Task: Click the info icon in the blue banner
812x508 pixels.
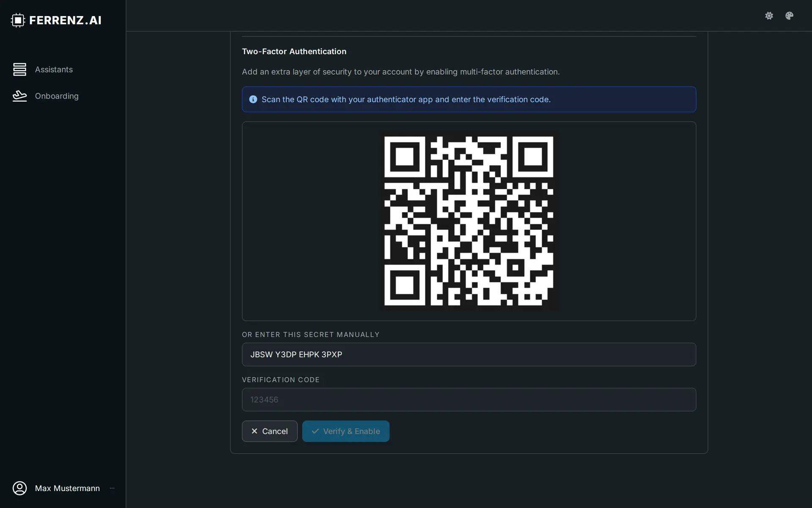Action: 253,99
